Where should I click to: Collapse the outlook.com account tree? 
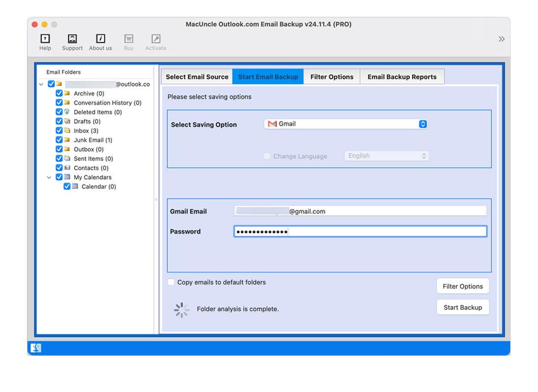point(41,84)
